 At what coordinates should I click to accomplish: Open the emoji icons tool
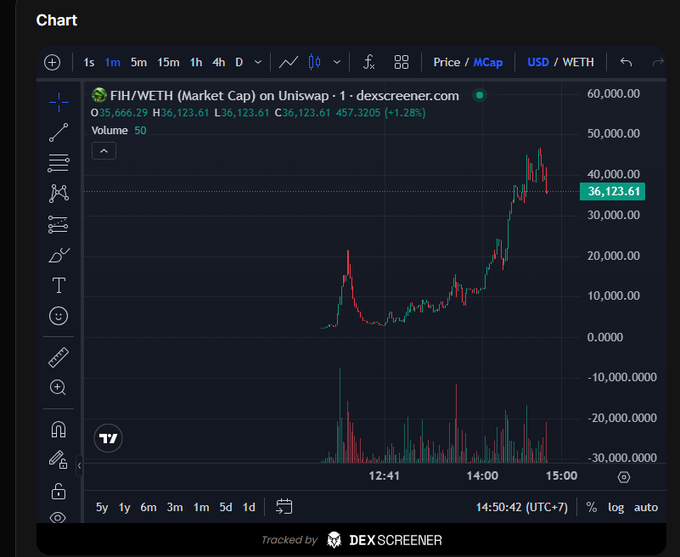click(x=59, y=316)
